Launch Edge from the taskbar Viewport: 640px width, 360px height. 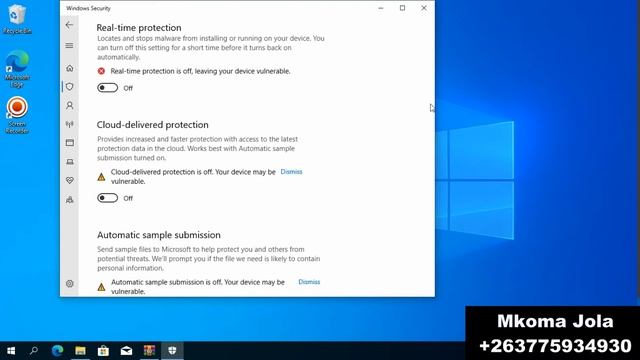(x=57, y=351)
